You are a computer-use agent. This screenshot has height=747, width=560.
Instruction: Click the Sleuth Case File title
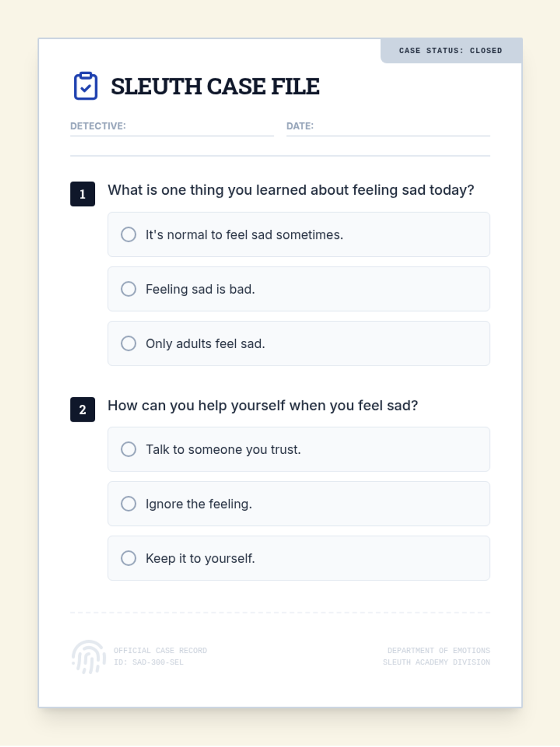point(215,86)
